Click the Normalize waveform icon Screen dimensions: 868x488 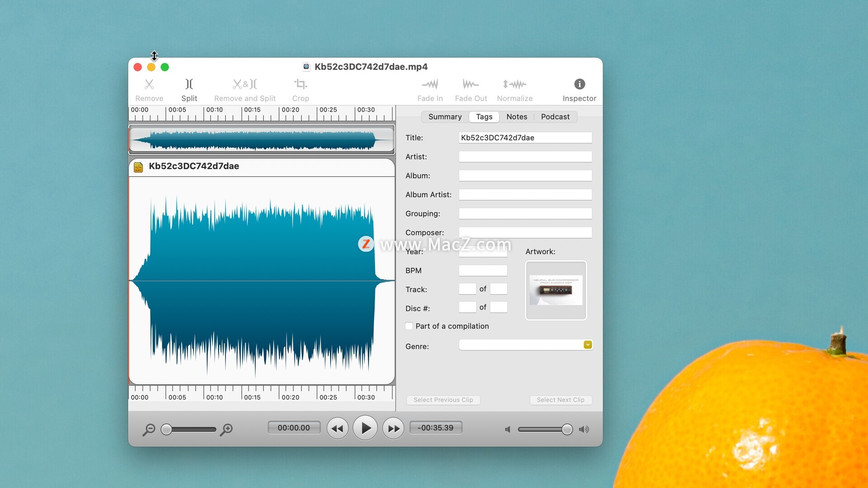[x=514, y=84]
